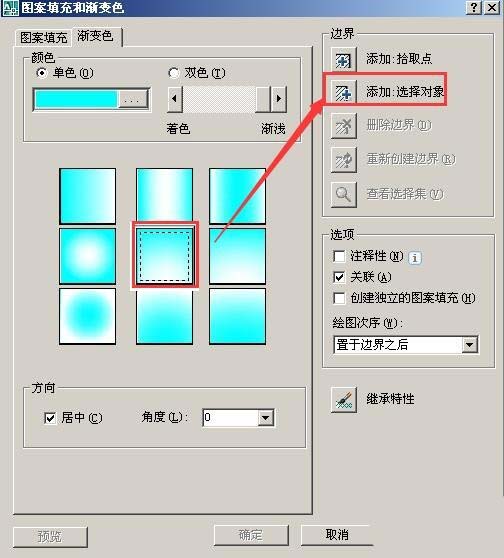Click the Add Select Objects (添加:选择对象) icon
This screenshot has height=558, width=504.
(x=343, y=92)
